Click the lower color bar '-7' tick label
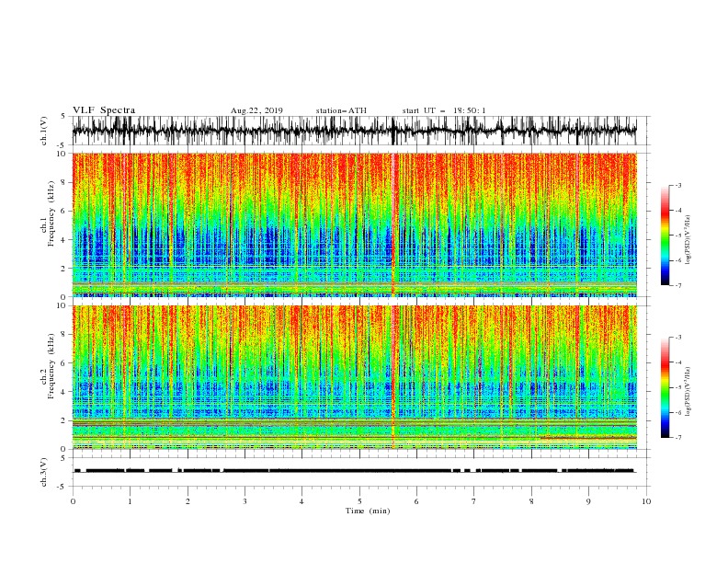Viewport: 728px width, 563px height. tap(677, 438)
